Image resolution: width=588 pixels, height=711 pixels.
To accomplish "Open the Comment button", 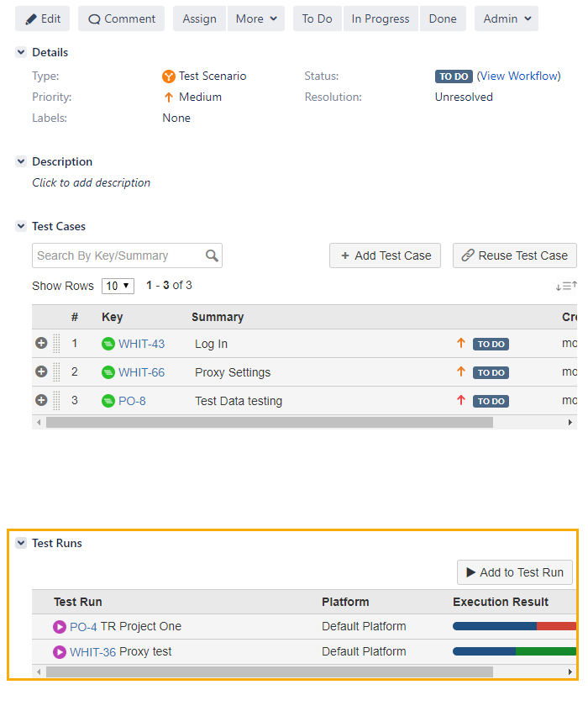I will coord(122,18).
